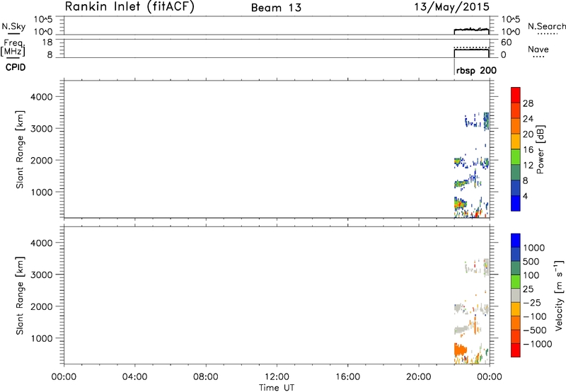566x392 pixels.
Task: Click the dotted Nave line in the frequency panel
Action: pyautogui.click(x=471, y=47)
